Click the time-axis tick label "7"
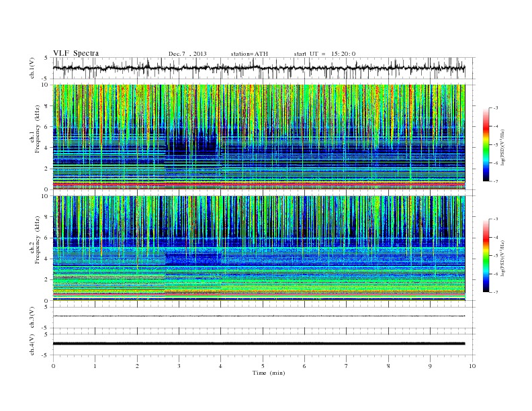 click(347, 366)
